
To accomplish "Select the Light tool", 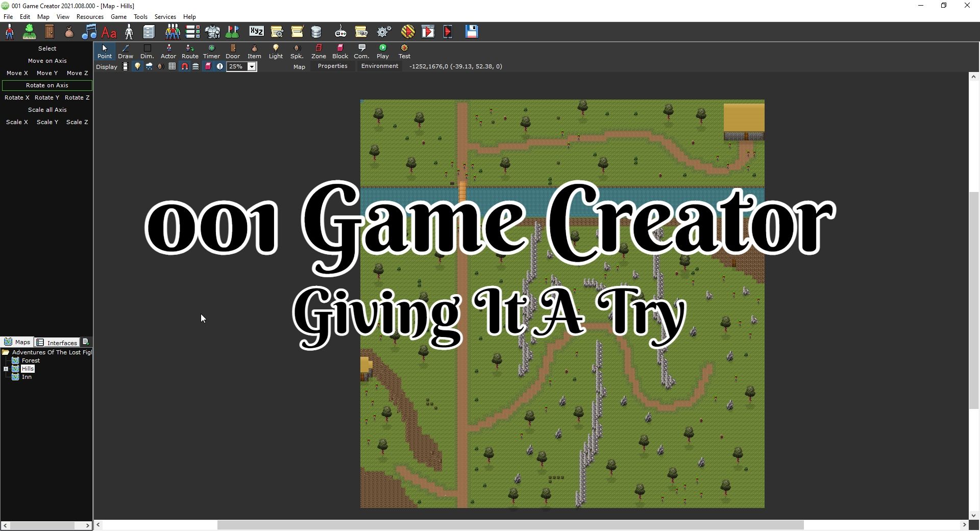I will pyautogui.click(x=276, y=52).
